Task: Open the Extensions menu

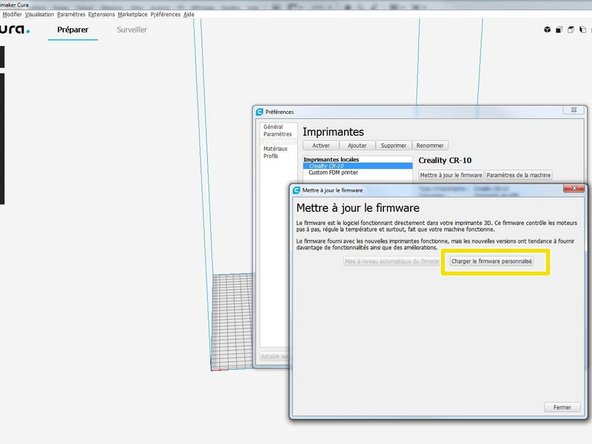Action: (x=102, y=14)
